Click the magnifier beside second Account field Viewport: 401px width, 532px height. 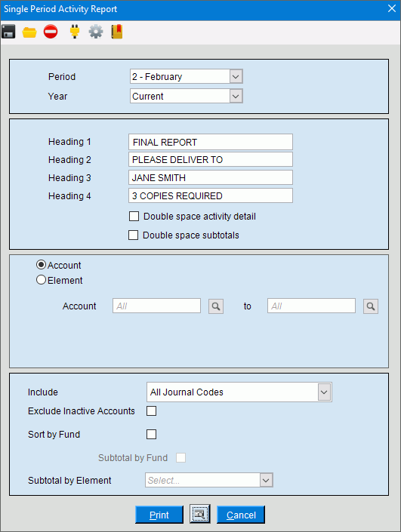371,306
